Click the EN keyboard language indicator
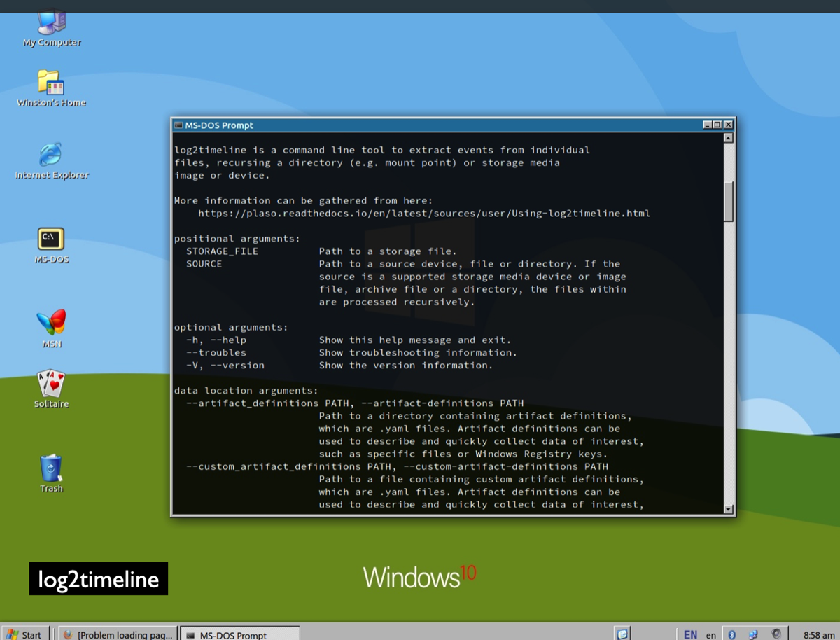Viewport: 840px width, 640px height. [x=690, y=634]
